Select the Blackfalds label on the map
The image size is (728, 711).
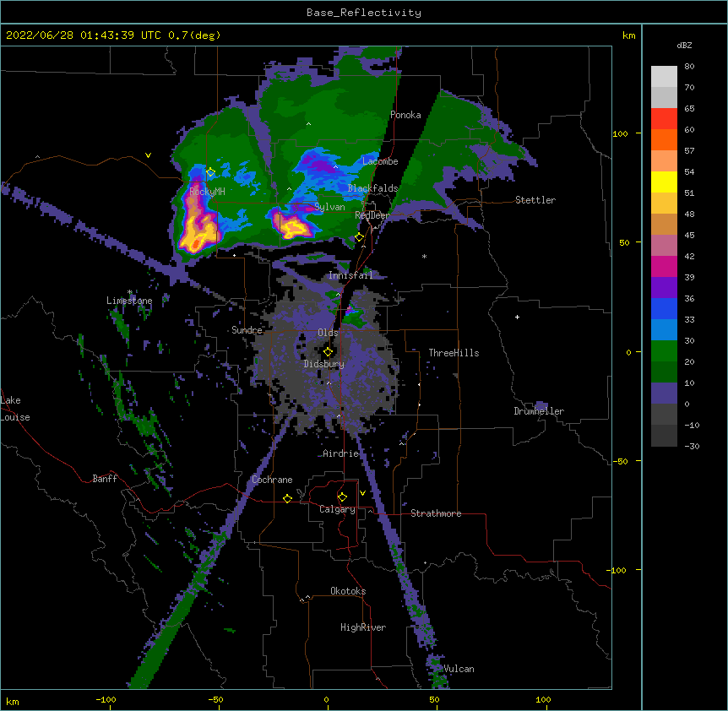[x=372, y=188]
